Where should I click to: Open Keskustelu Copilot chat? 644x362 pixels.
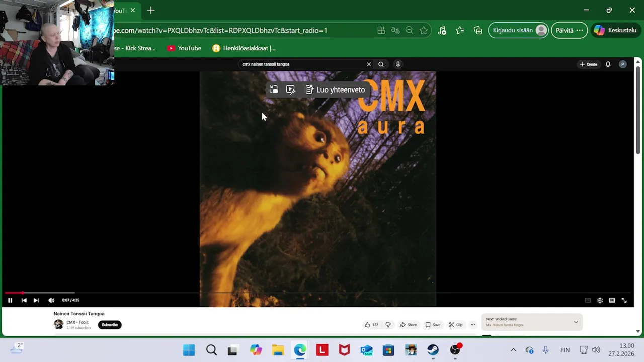615,30
